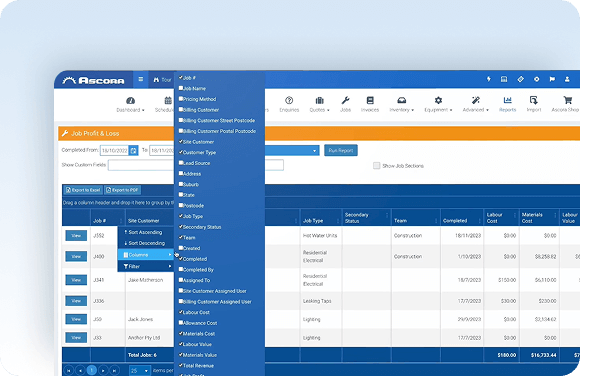Open the Ascora Shop cart icon
Screen dimensions: 595x391
coord(568,100)
